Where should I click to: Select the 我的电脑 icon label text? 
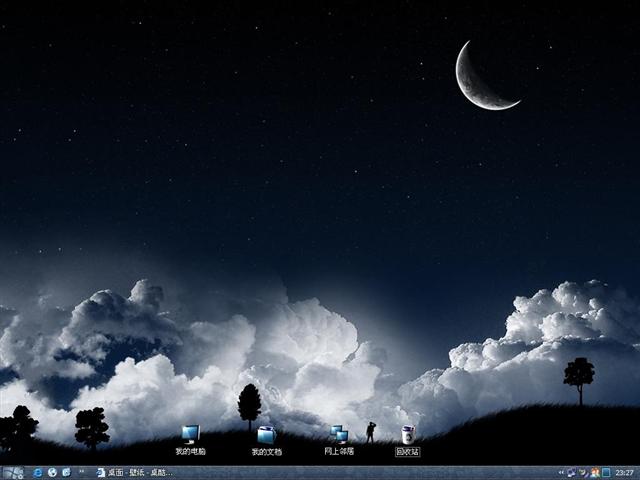190,452
